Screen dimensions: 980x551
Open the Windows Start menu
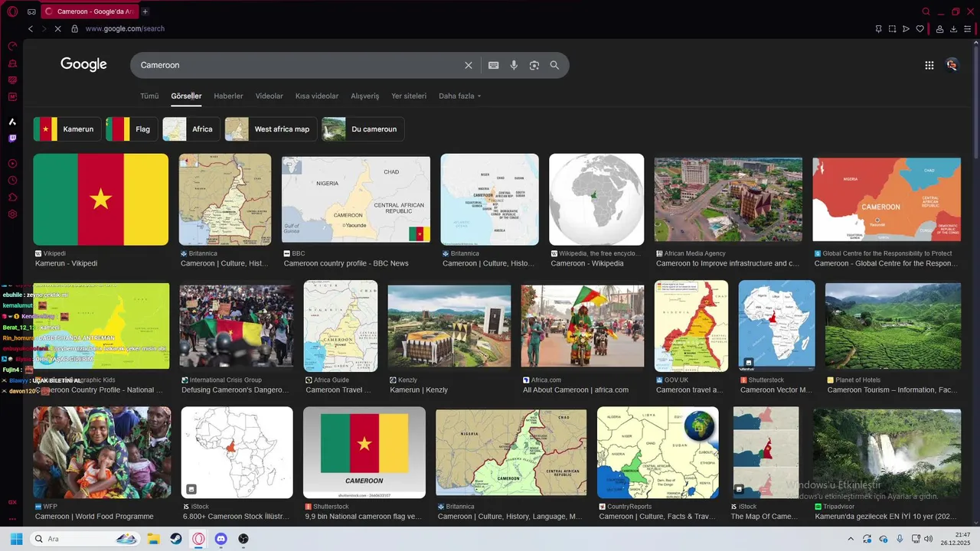(x=16, y=539)
